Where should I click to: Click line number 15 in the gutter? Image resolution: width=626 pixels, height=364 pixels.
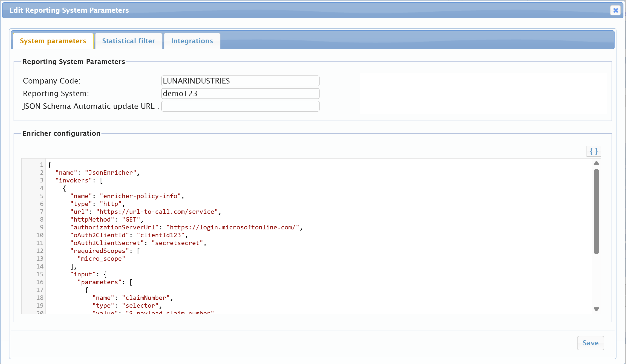pos(40,274)
